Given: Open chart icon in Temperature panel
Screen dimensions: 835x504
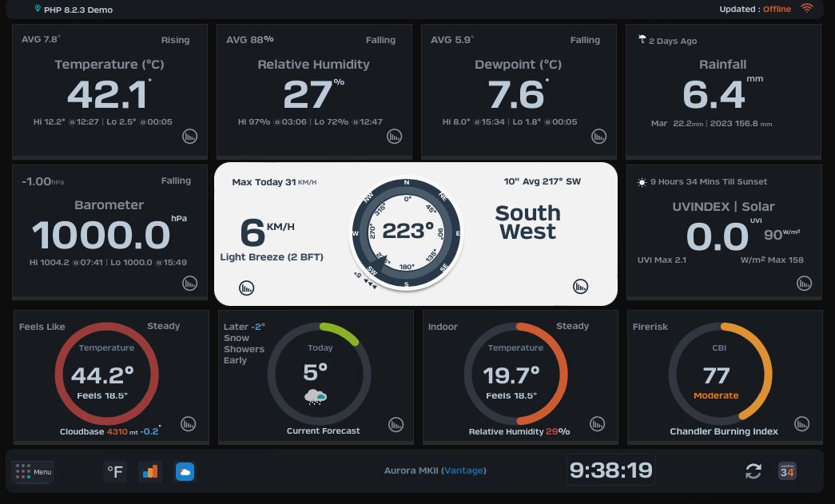Looking at the screenshot, I should [190, 137].
